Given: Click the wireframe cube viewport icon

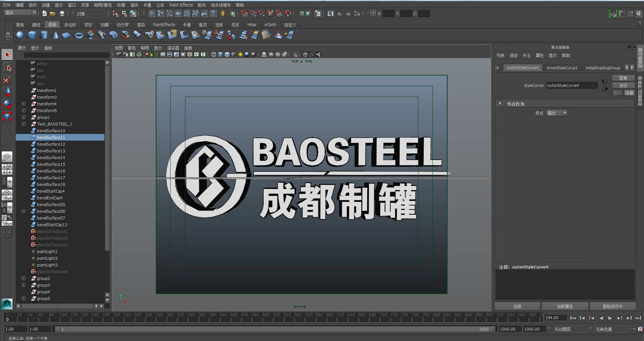Looking at the screenshot, I should [x=214, y=55].
